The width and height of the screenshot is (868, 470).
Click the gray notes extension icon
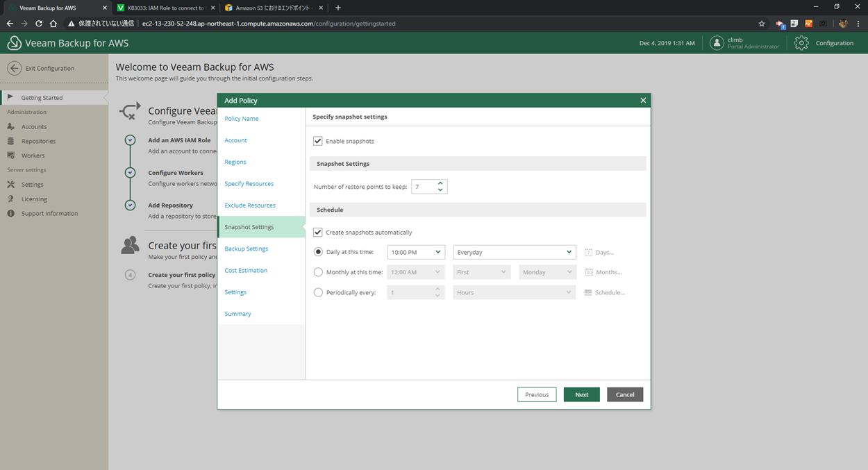794,24
